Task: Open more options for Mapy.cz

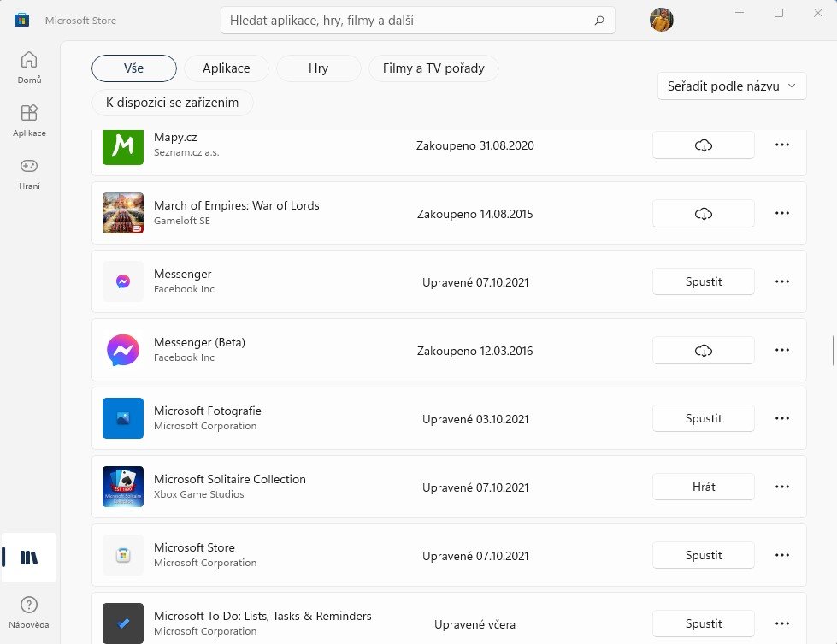Action: click(x=782, y=145)
